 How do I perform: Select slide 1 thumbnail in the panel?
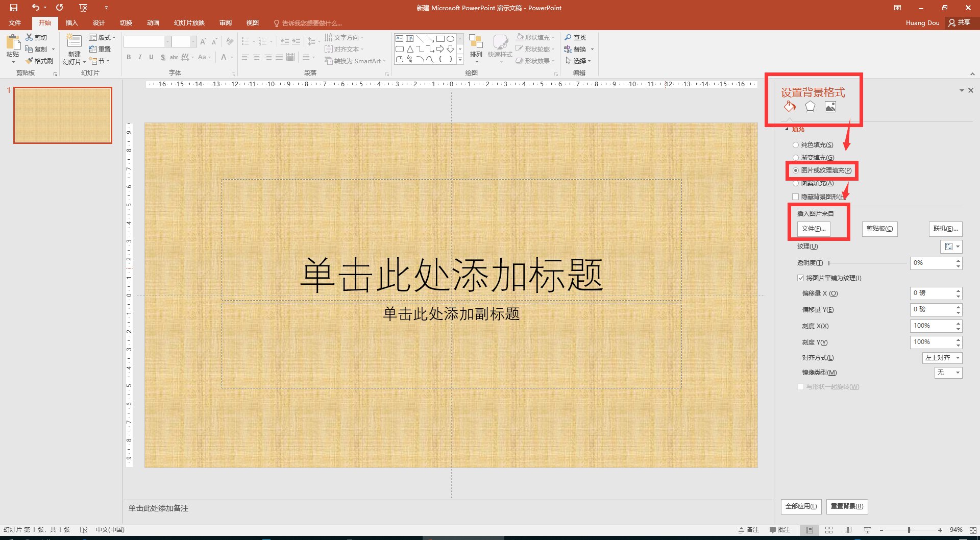[62, 115]
